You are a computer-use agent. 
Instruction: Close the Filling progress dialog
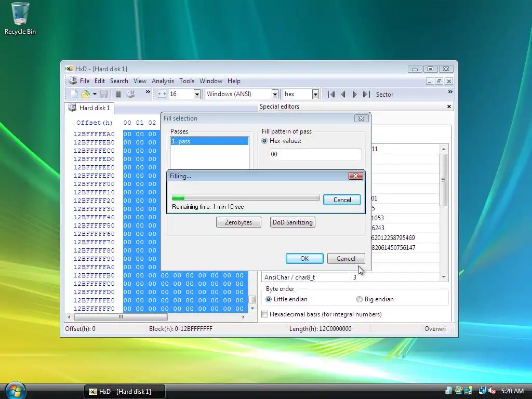[x=355, y=176]
